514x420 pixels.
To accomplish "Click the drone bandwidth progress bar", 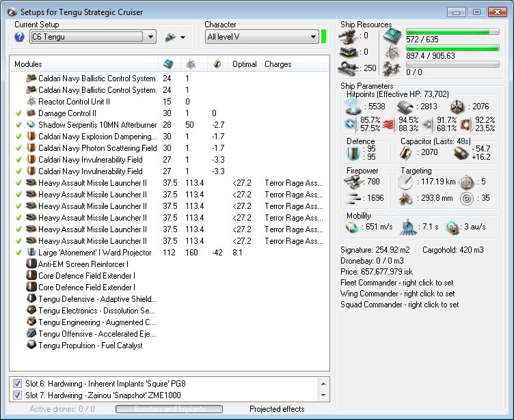I will [452, 64].
